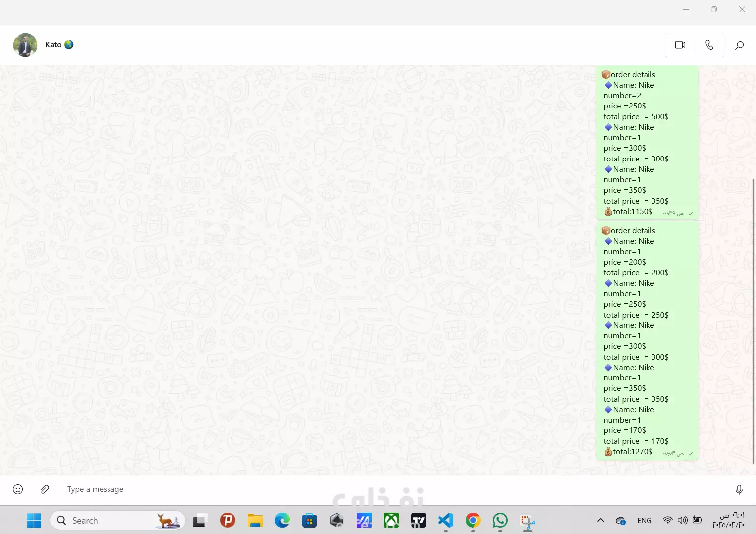This screenshot has width=756, height=534.
Task: Click 'number=2' in the first order
Action: (x=622, y=96)
